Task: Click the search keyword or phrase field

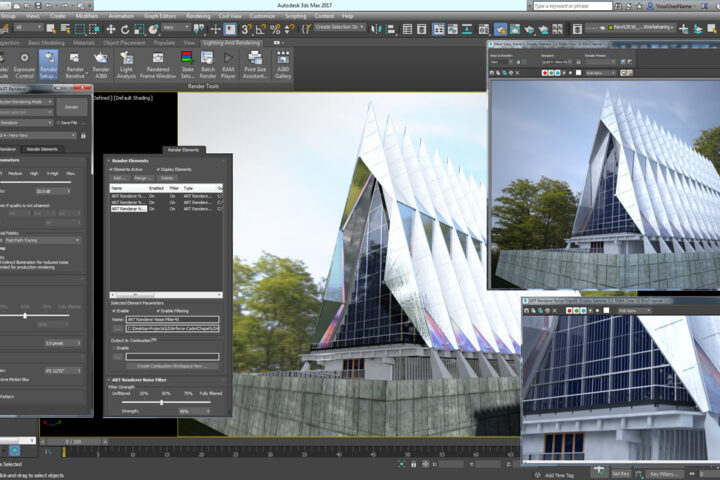Action: coord(573,6)
